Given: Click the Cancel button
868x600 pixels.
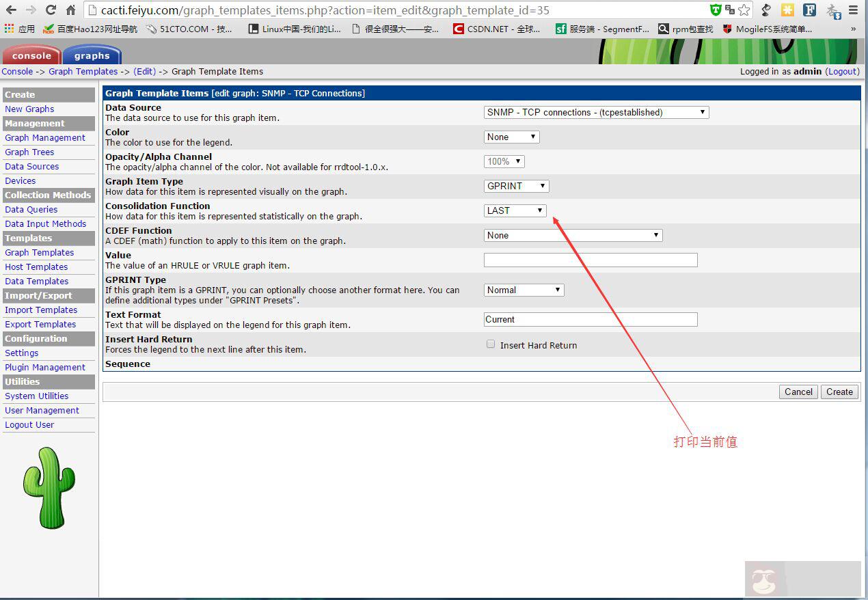Looking at the screenshot, I should 798,392.
